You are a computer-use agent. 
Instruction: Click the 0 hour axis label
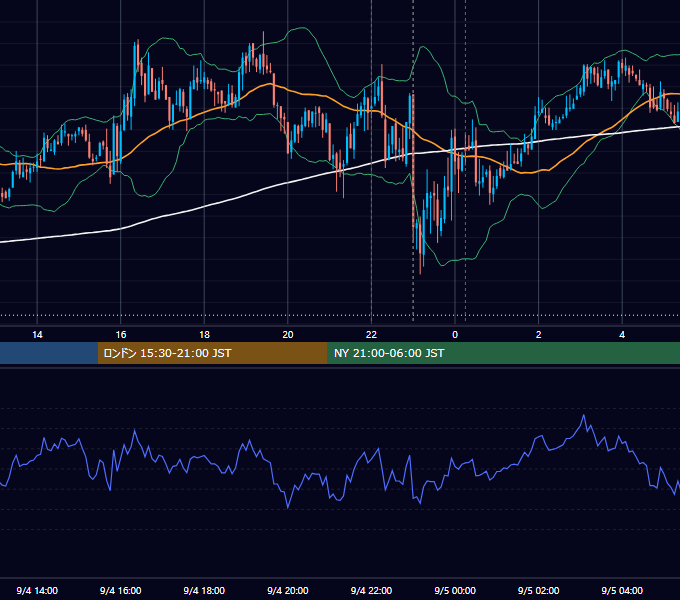click(x=455, y=335)
